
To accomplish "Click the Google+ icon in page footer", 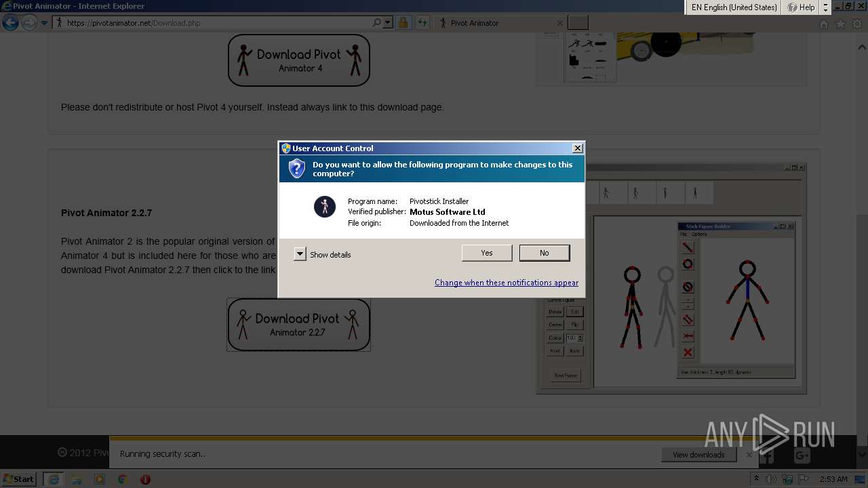I will pos(801,456).
